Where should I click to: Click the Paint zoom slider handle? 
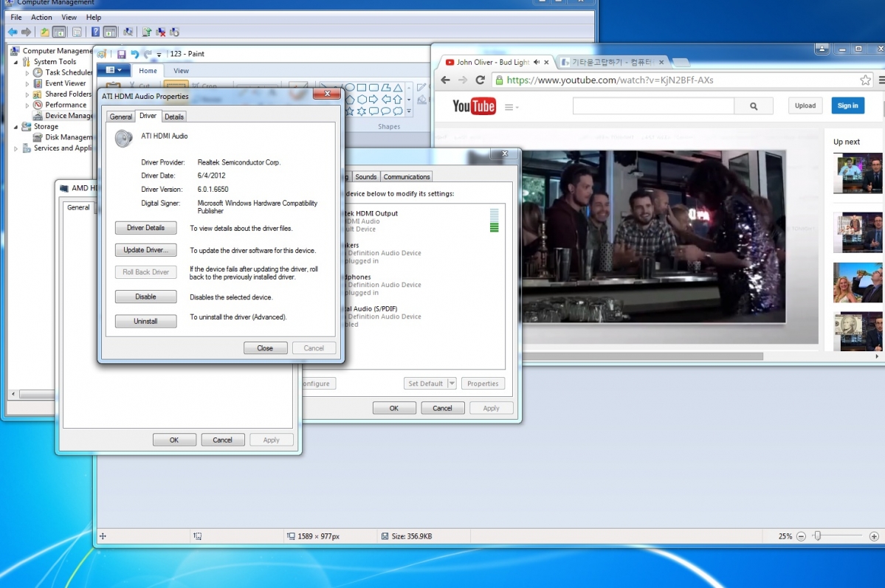(x=817, y=536)
